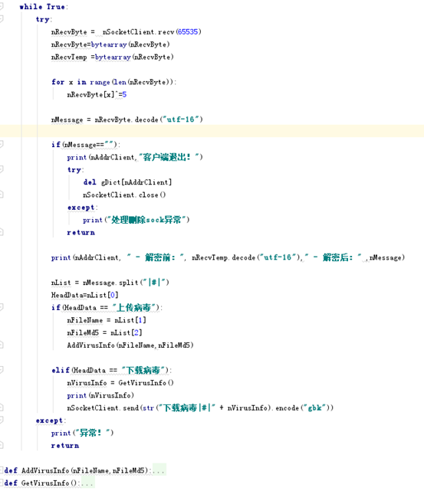Click 'return' below the 处理删除sock异常 print
Screen dimensions: 424x504
click(x=81, y=232)
